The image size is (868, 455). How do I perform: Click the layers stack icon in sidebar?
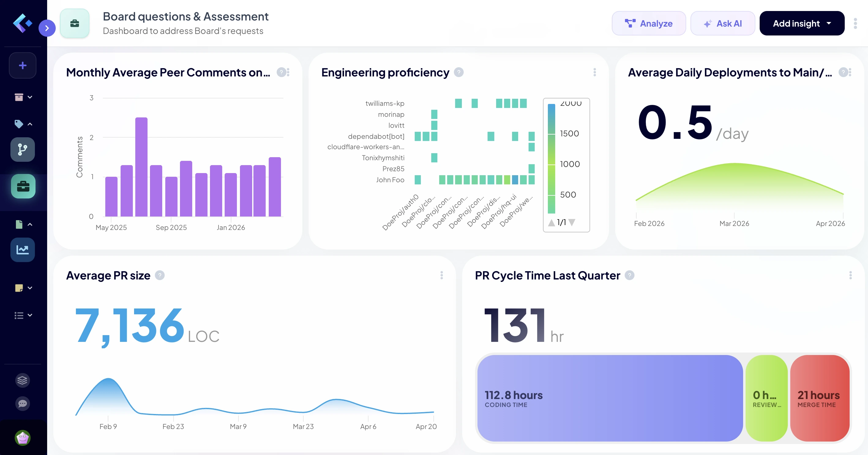pyautogui.click(x=22, y=380)
